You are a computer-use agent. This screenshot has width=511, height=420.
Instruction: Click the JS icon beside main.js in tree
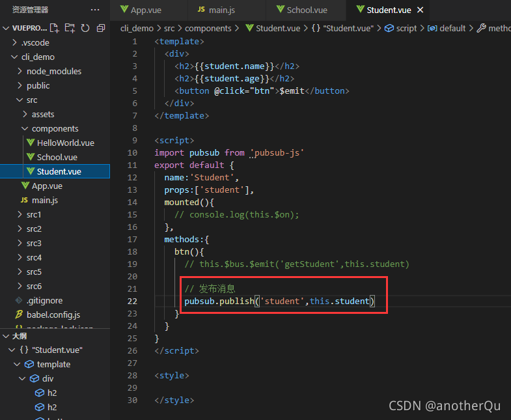(25, 200)
